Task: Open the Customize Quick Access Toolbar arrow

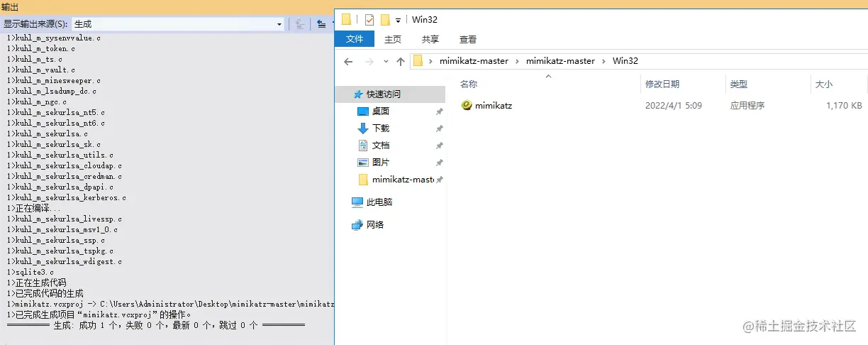Action: 399,21
